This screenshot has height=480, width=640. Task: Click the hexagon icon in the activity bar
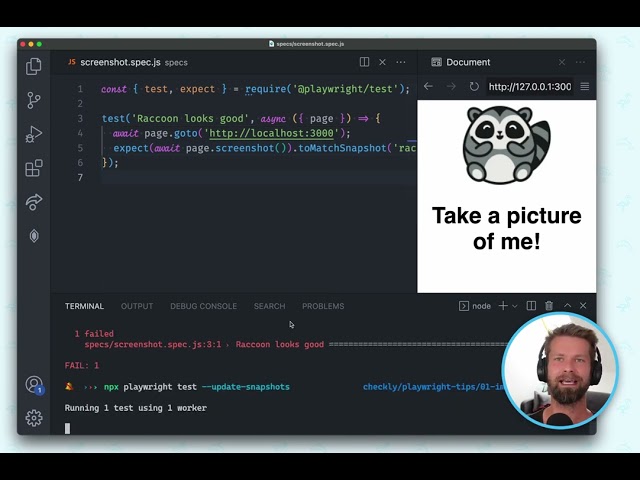pyautogui.click(x=34, y=236)
